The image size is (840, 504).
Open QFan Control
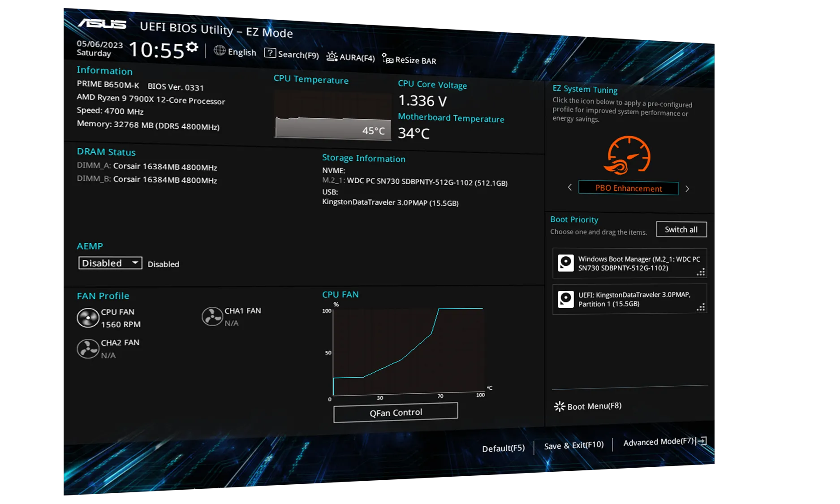tap(396, 412)
